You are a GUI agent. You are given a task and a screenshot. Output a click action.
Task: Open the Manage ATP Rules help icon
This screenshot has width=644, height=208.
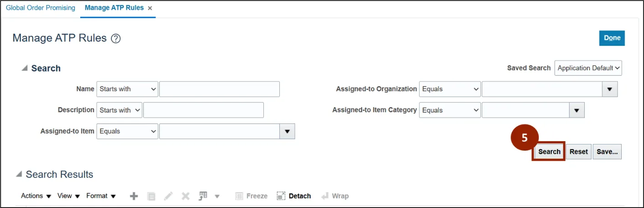(116, 39)
